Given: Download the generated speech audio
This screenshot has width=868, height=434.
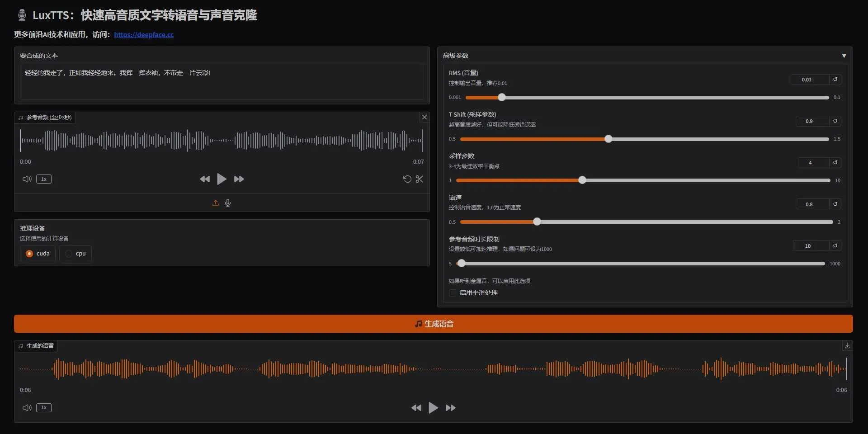Looking at the screenshot, I should tap(847, 345).
